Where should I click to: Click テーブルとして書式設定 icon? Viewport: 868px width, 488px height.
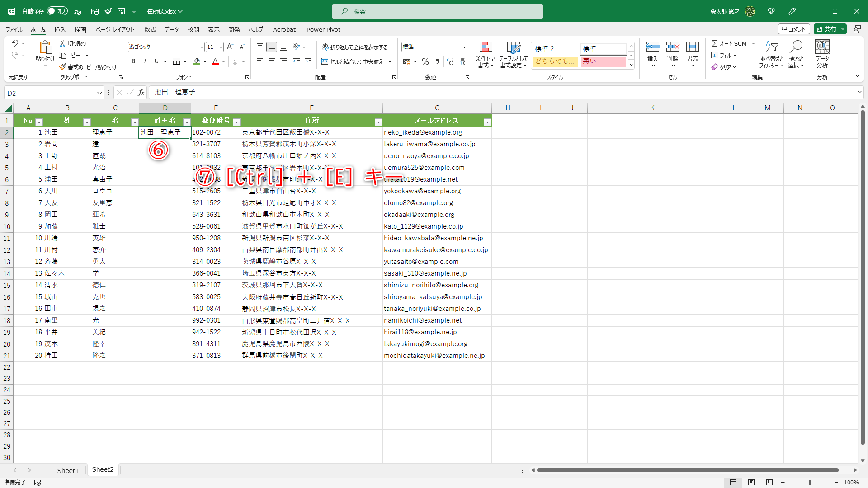coord(513,54)
